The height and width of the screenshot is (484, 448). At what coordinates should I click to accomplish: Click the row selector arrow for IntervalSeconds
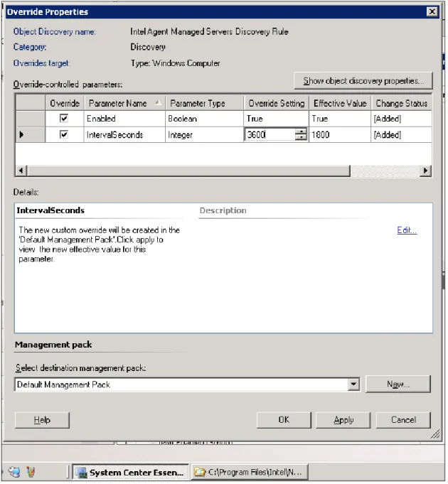[x=31, y=135]
